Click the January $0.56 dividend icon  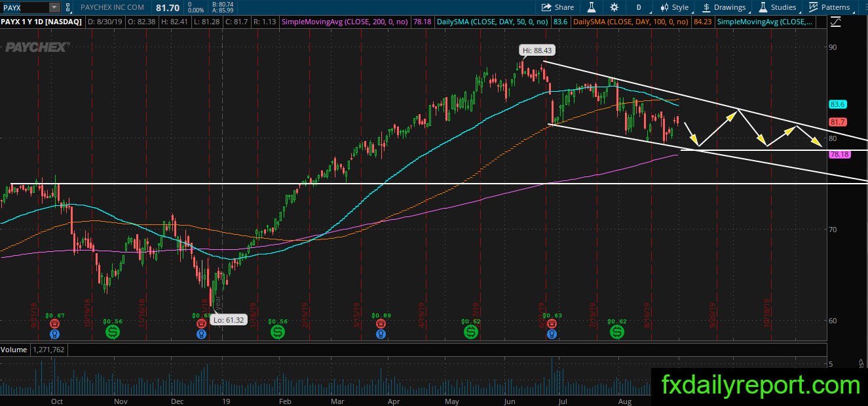278,333
